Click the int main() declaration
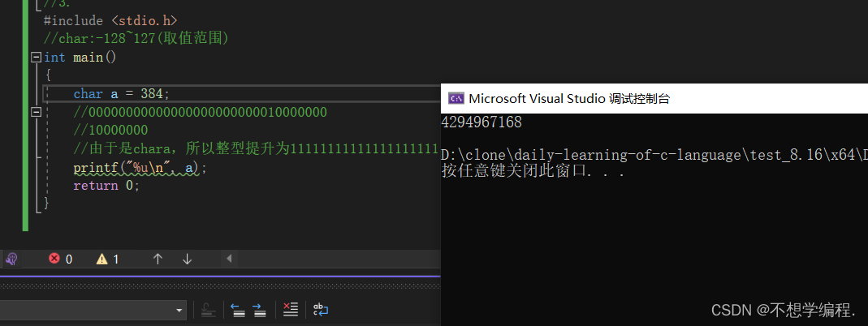This screenshot has width=868, height=326. [80, 58]
